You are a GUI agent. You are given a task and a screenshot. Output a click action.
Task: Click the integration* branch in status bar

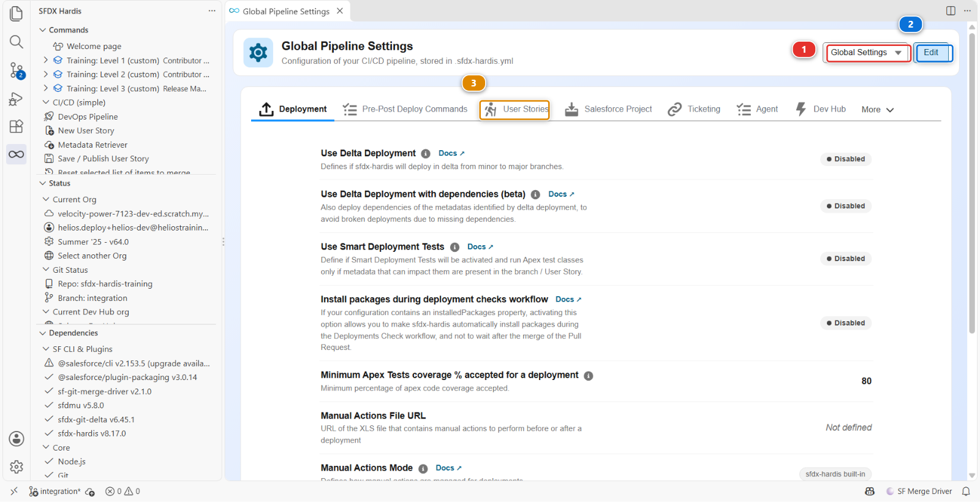55,492
